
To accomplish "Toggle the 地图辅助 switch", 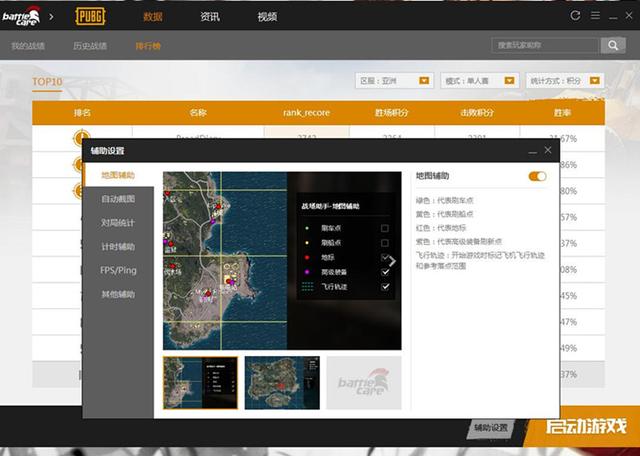I will (537, 176).
